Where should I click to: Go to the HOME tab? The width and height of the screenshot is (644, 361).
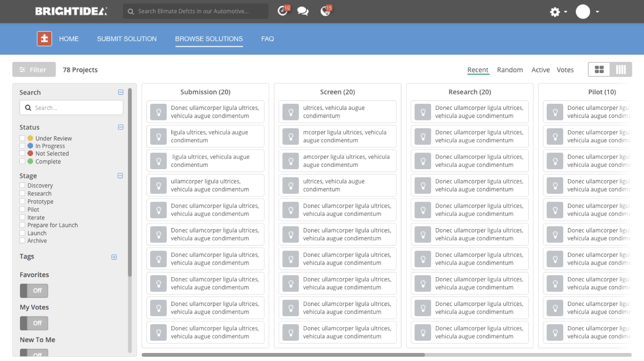pos(69,39)
